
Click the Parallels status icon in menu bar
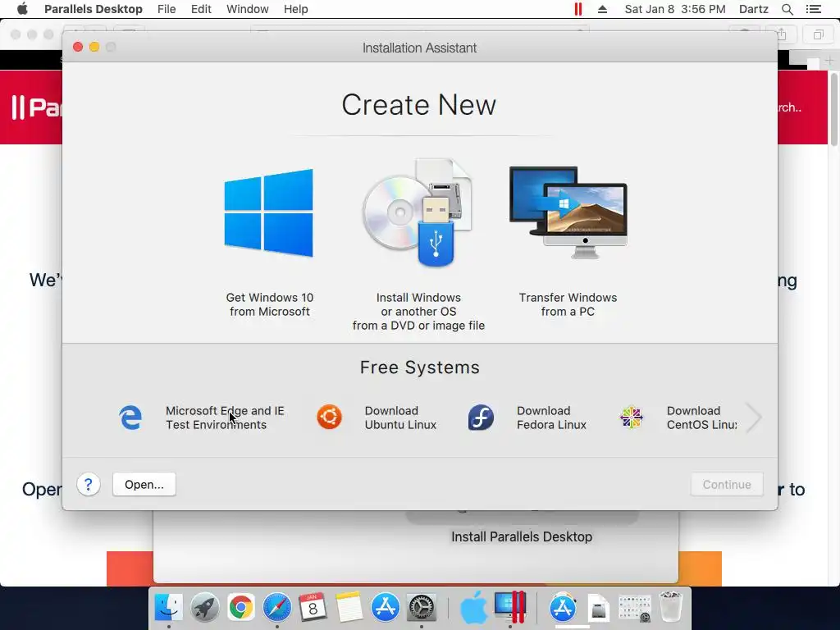pos(578,9)
